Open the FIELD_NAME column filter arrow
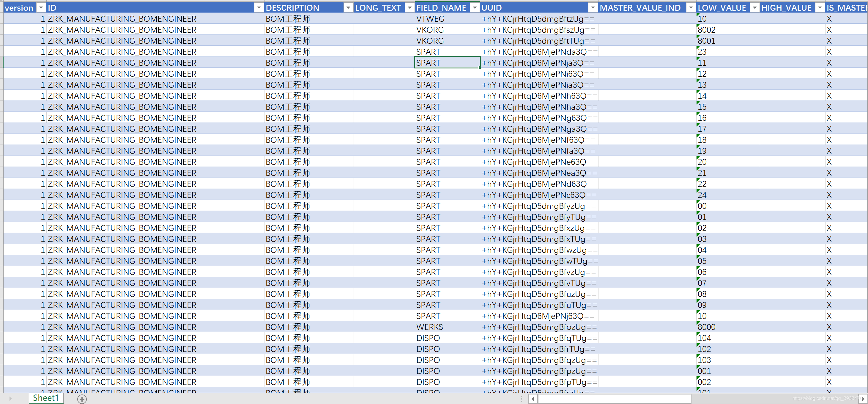Image resolution: width=868 pixels, height=404 pixels. 475,8
